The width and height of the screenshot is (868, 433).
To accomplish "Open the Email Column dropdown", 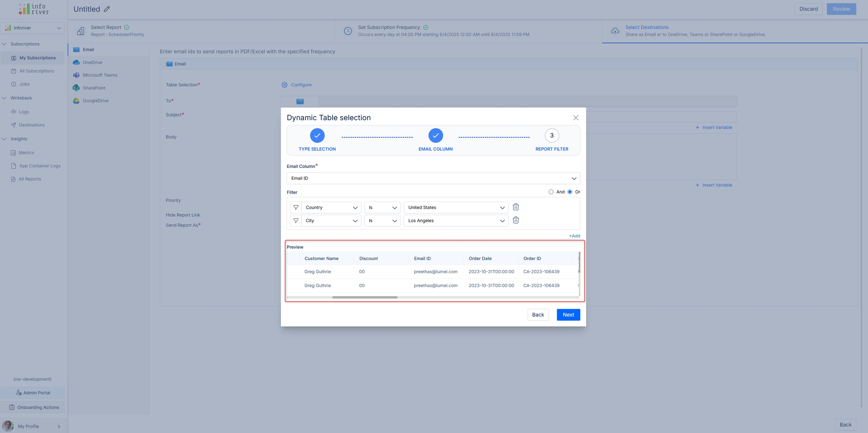I will (433, 178).
